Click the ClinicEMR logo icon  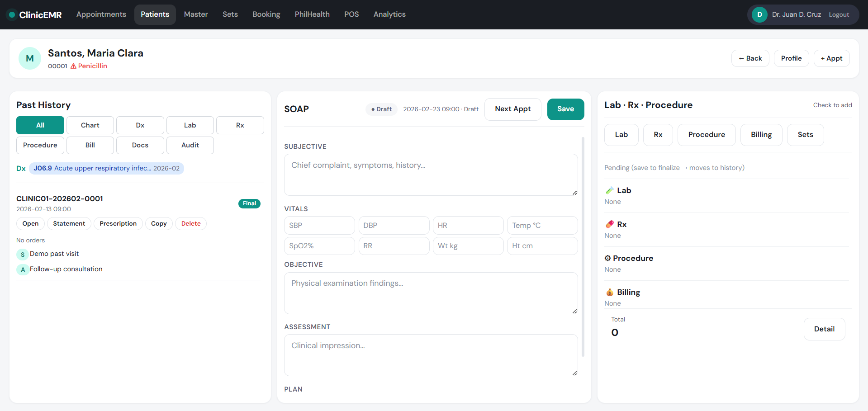coord(12,15)
